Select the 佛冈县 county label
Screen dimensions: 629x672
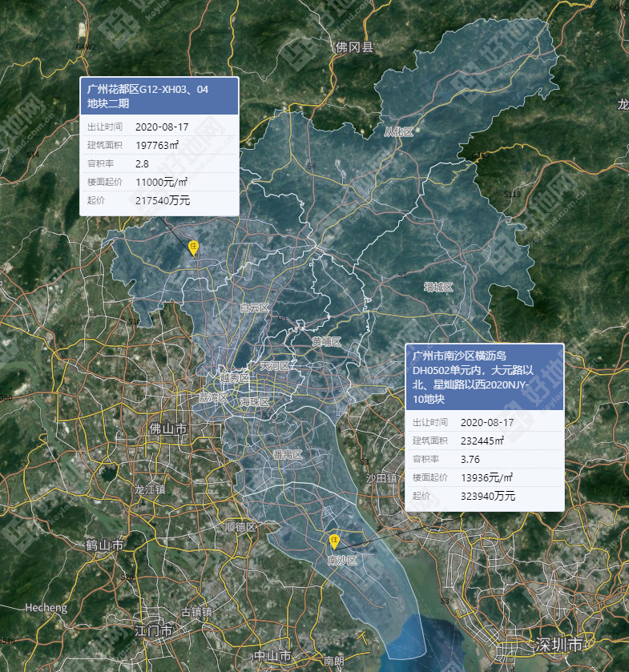(355, 47)
